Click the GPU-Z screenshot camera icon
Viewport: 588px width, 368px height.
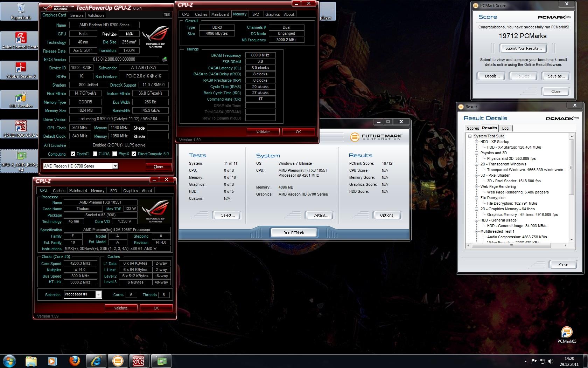167,15
